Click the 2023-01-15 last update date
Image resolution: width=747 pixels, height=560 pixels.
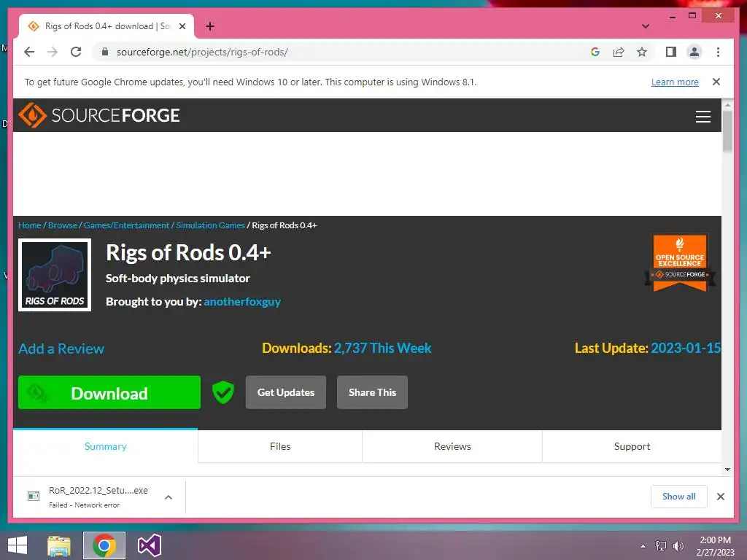686,348
